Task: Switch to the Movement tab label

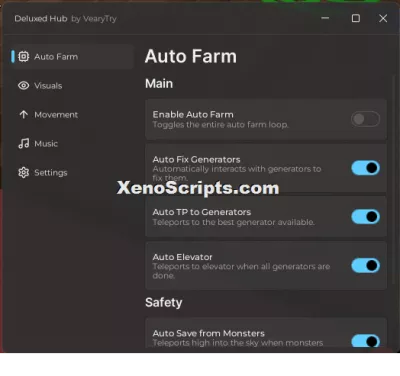Action: click(56, 115)
